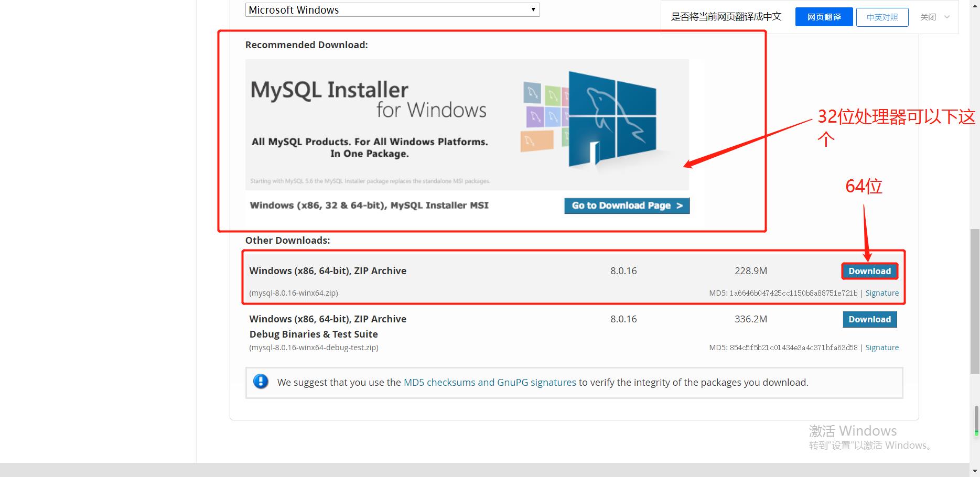This screenshot has height=477, width=980.
Task: Open Signature link for winx64-debug-test.zip
Action: pyautogui.click(x=881, y=348)
